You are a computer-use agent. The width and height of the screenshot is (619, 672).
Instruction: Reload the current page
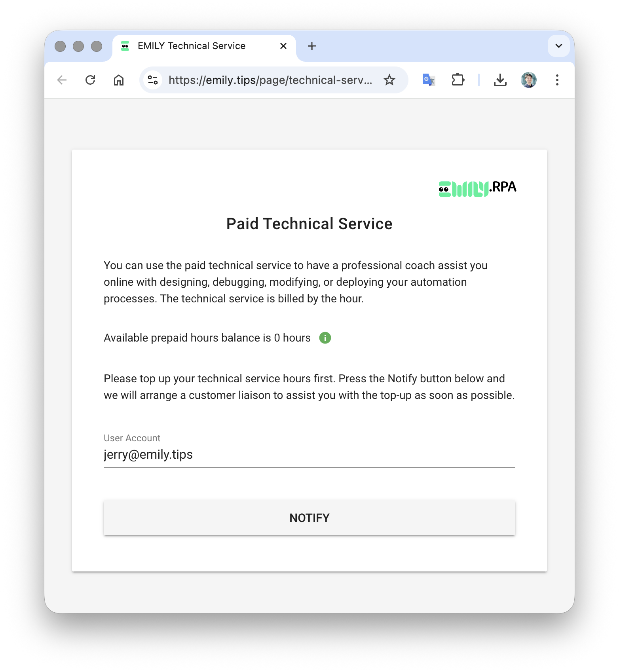(90, 80)
